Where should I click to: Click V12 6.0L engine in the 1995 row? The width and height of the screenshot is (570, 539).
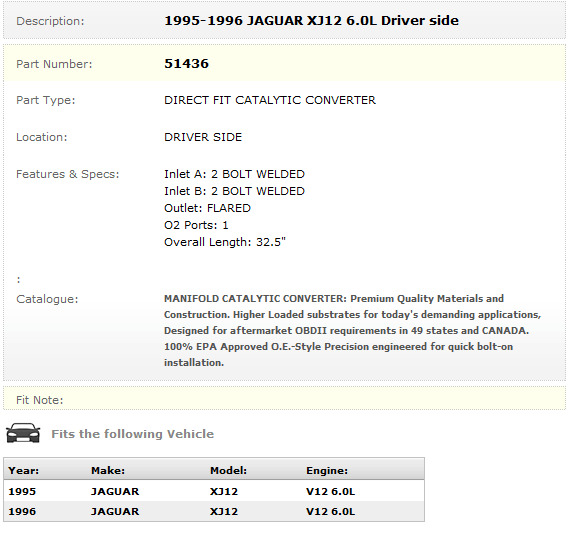point(330,491)
